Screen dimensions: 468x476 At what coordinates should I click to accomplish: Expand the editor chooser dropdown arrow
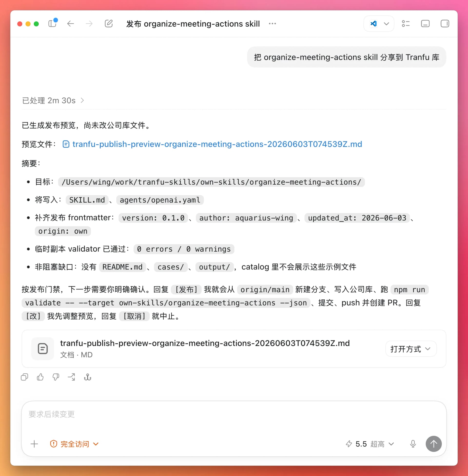click(x=386, y=24)
